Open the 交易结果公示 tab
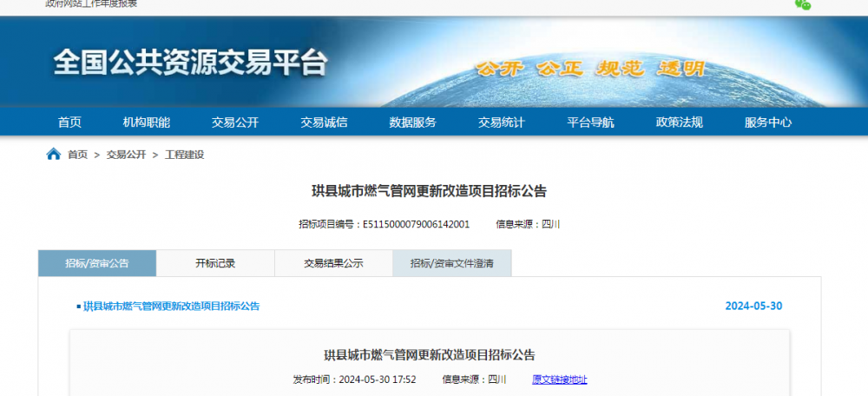Screen dimensions: 868x396 (x=333, y=263)
